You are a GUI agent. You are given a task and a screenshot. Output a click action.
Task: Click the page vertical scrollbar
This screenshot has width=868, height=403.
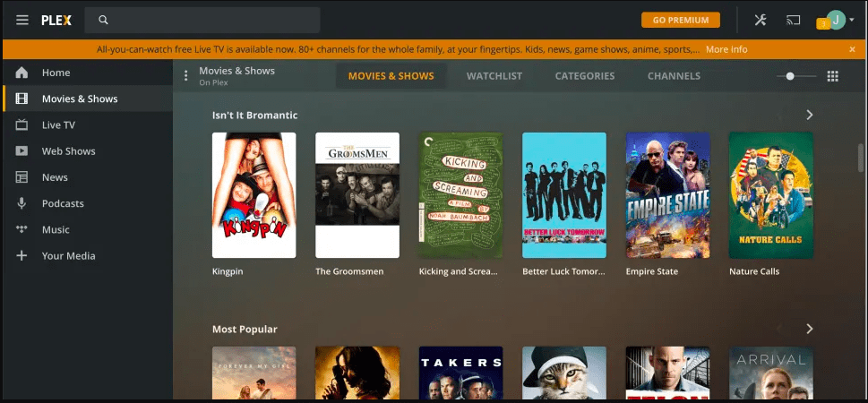(860, 159)
